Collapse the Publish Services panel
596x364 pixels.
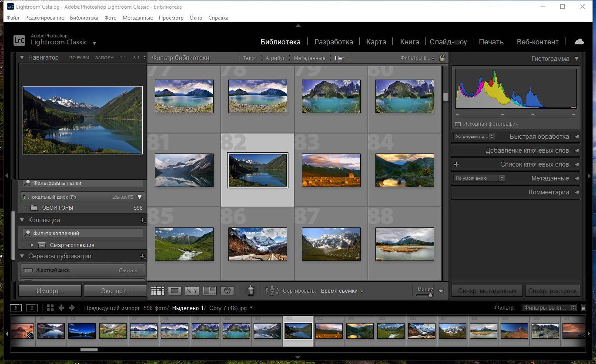(22, 256)
